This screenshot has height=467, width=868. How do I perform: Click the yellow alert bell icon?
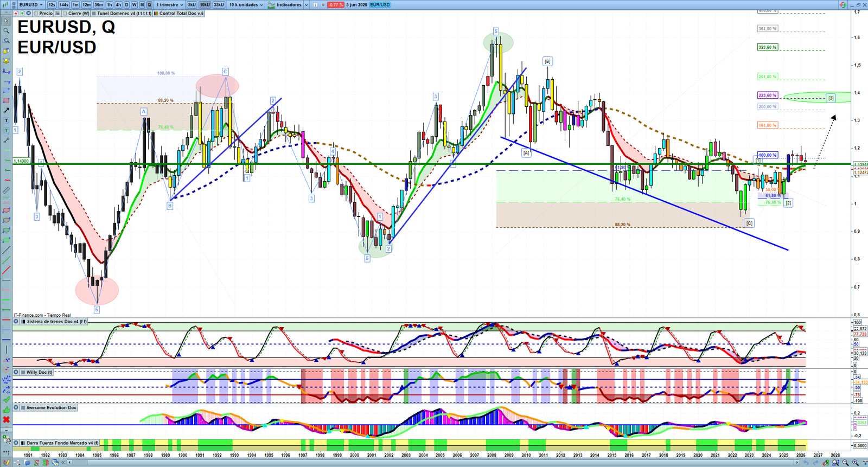tap(6, 60)
